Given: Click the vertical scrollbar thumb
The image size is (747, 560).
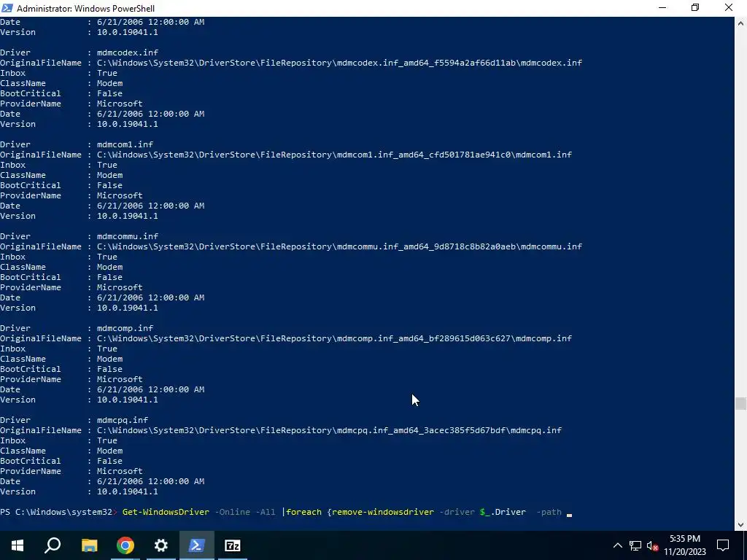Looking at the screenshot, I should (740, 403).
